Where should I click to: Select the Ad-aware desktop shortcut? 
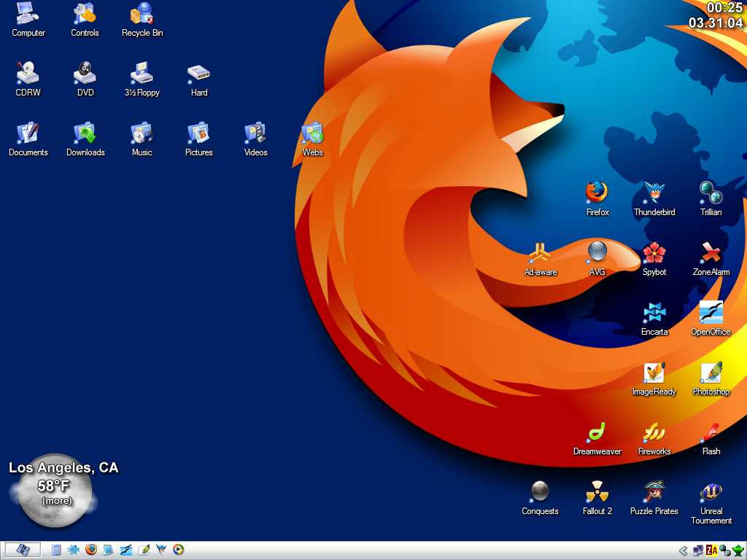541,259
